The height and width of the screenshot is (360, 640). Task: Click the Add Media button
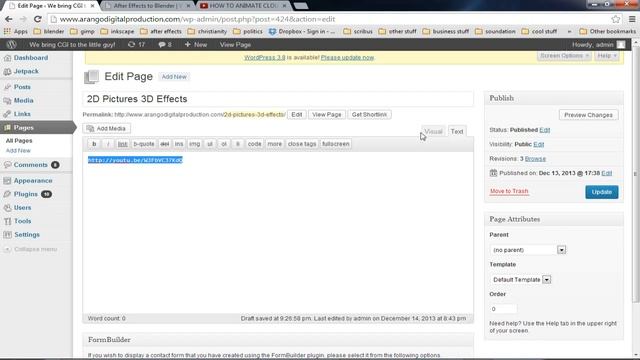tap(107, 129)
